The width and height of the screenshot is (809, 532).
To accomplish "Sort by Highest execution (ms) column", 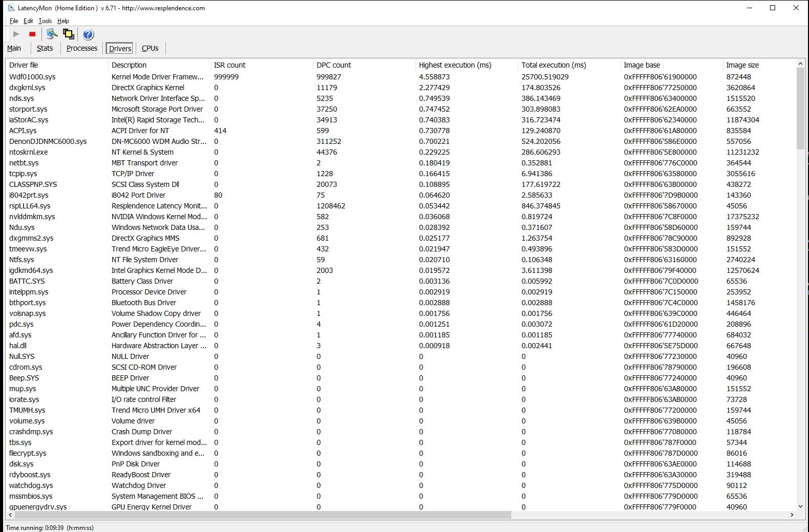I will [467, 65].
